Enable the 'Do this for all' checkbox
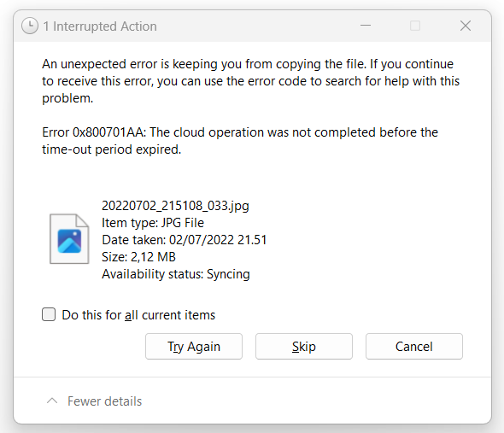504x433 pixels. click(x=49, y=314)
